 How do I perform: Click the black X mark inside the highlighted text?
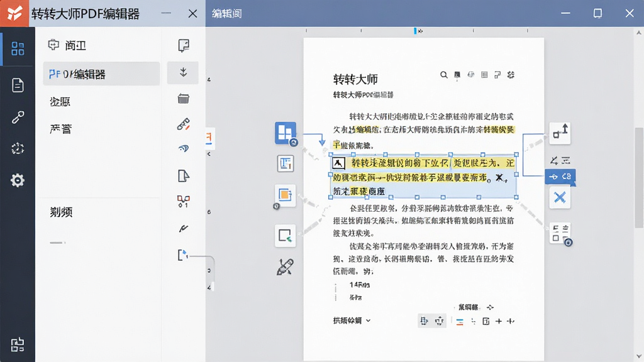tap(499, 177)
